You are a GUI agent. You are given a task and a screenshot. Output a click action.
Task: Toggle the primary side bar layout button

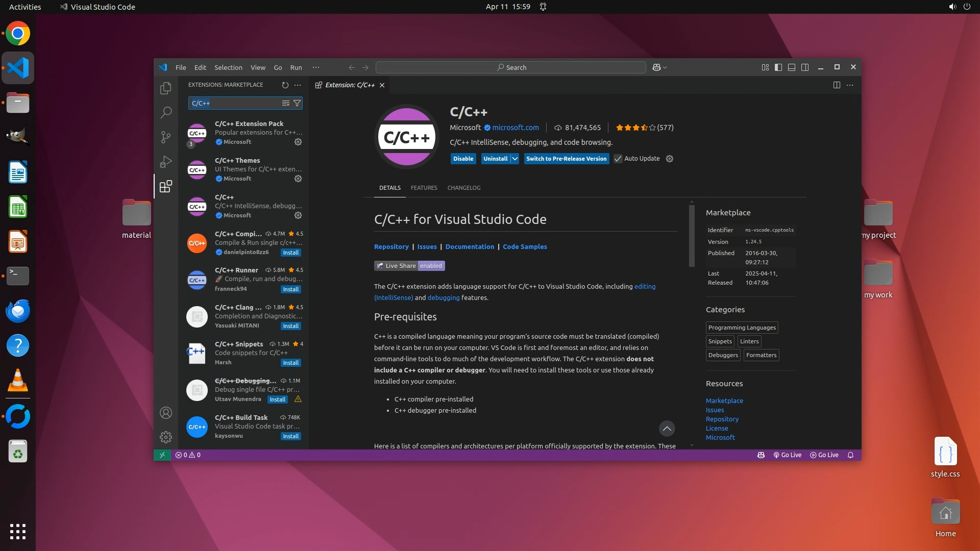(778, 67)
